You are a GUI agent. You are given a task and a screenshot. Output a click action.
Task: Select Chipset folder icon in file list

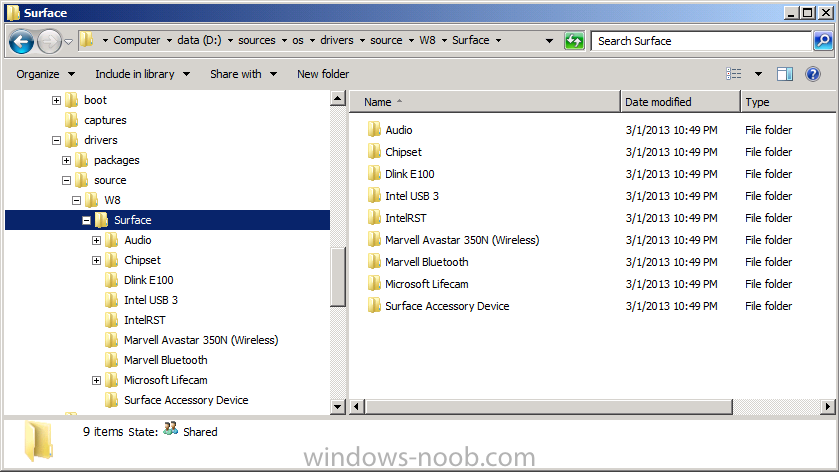[374, 152]
